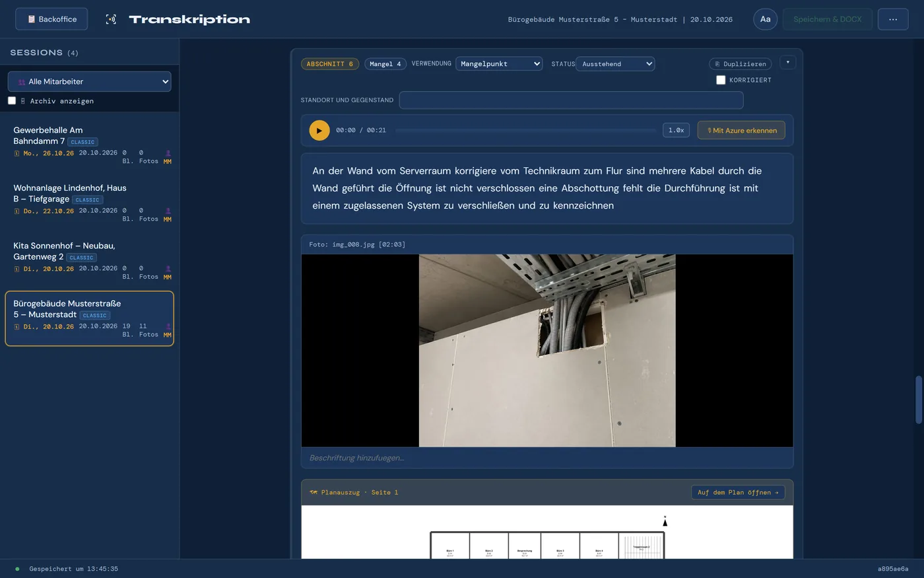Click the a895ae6a version hash

[x=893, y=569]
